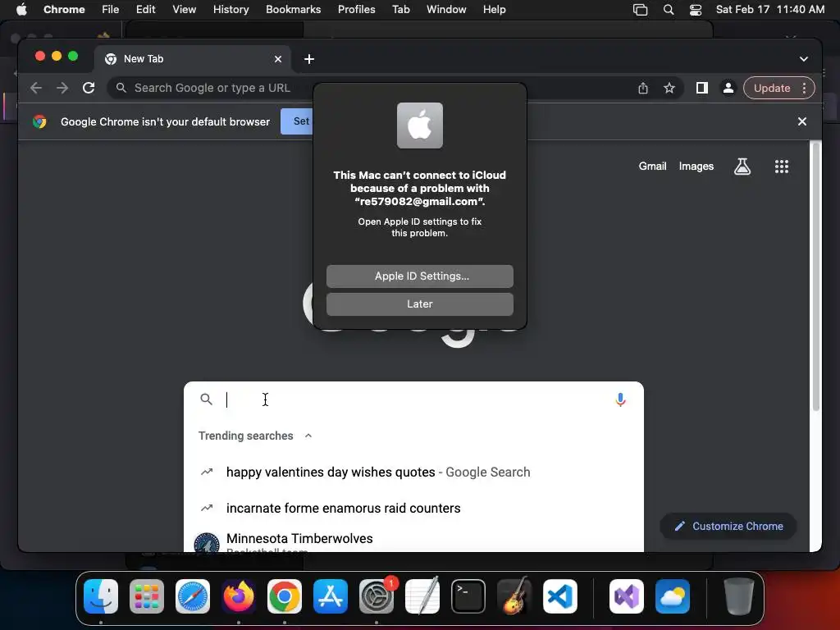Open Firefox from the Dock
The height and width of the screenshot is (630, 840).
(x=239, y=596)
